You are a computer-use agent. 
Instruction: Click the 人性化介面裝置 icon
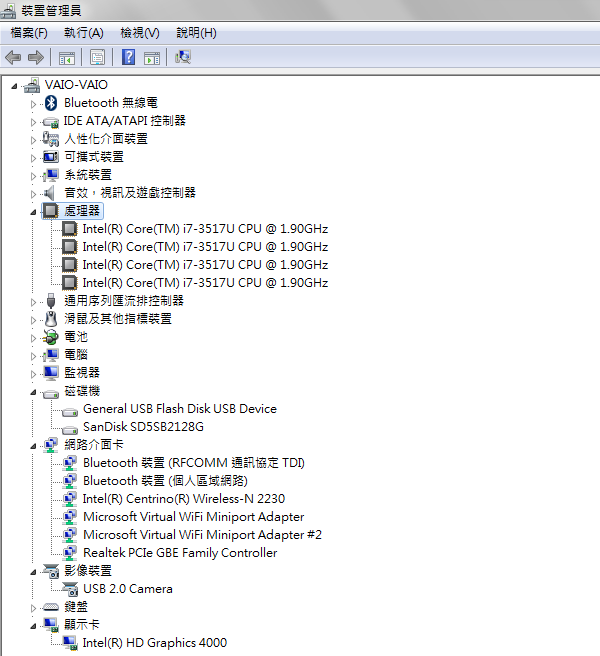coord(51,139)
